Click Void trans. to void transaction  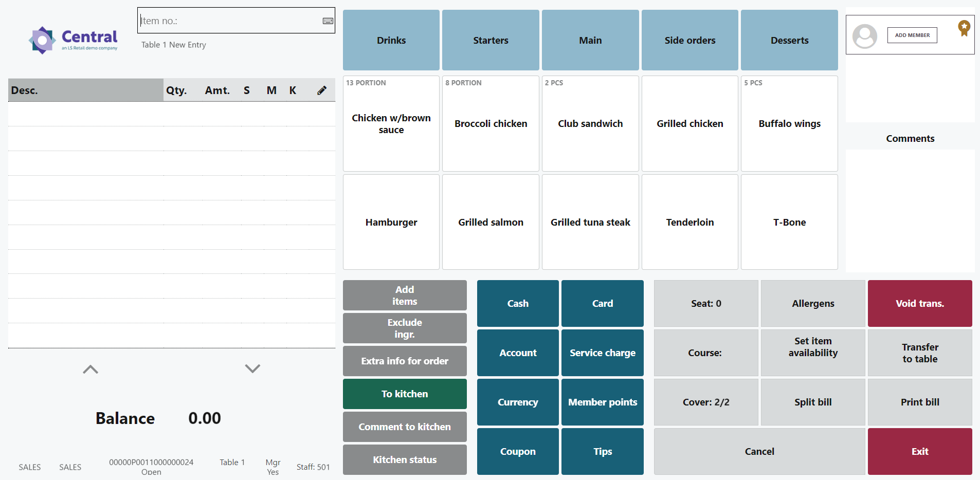pyautogui.click(x=919, y=303)
